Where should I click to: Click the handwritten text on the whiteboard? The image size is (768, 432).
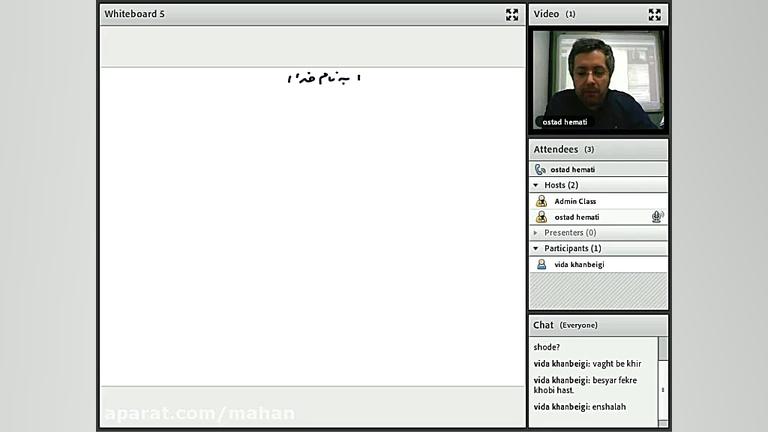coord(324,78)
